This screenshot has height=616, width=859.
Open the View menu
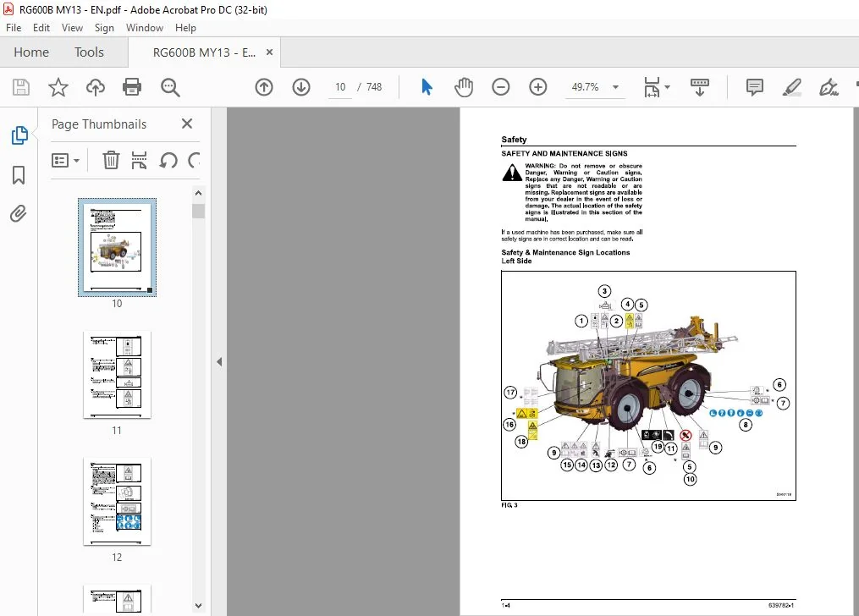pos(72,28)
